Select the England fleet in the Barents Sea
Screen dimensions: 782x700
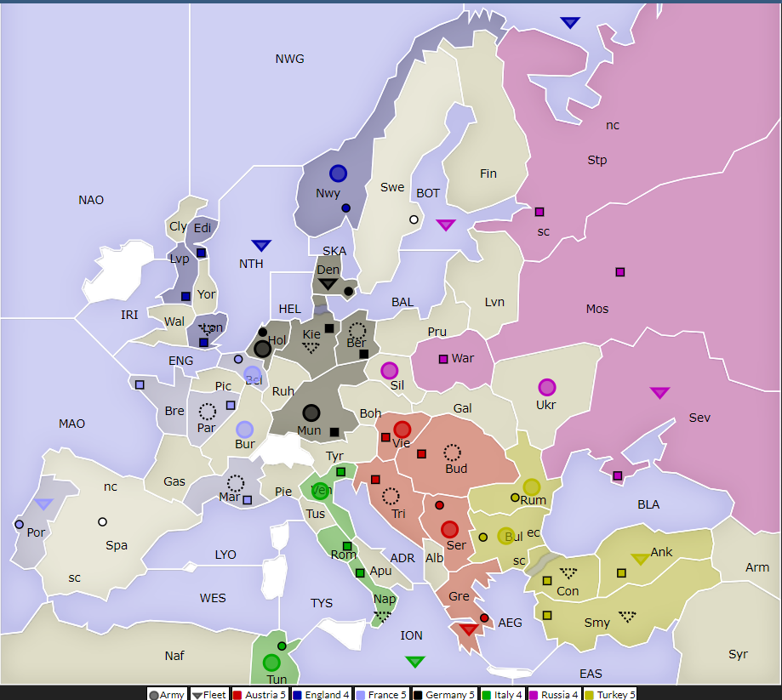[x=570, y=22]
